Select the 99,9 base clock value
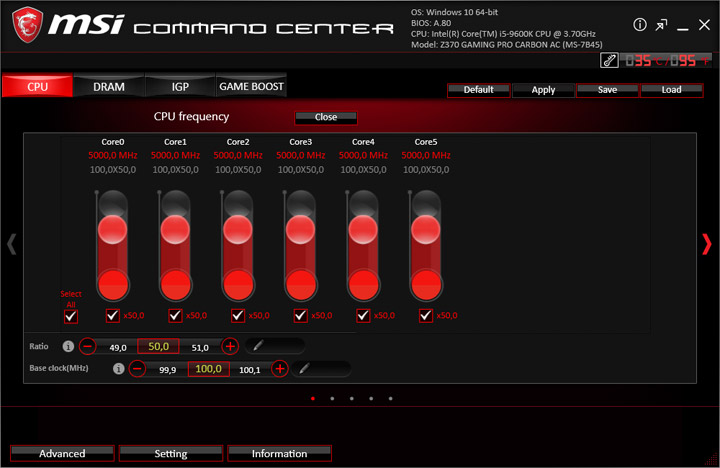The image size is (720, 468). tap(168, 370)
